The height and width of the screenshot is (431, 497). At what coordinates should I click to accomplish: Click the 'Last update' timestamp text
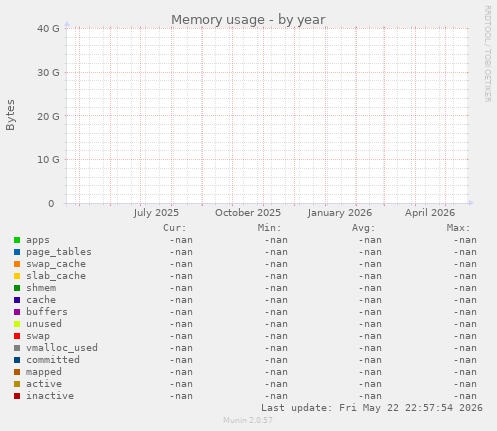coord(372,408)
